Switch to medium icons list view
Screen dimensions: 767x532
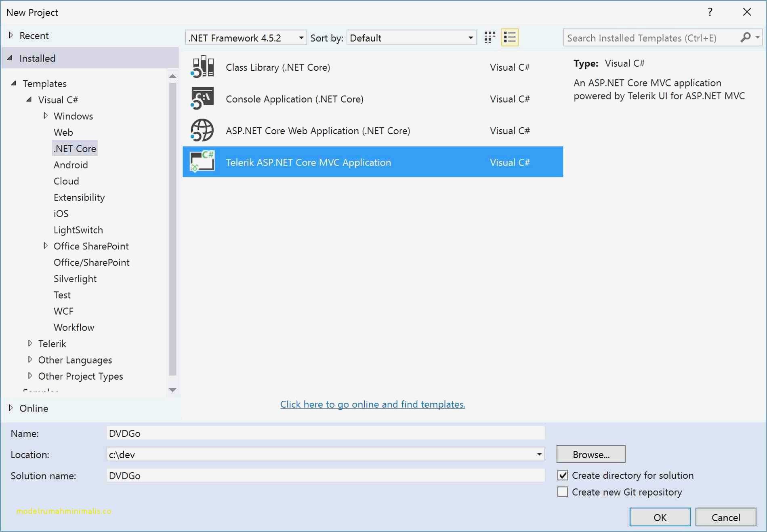(x=510, y=38)
